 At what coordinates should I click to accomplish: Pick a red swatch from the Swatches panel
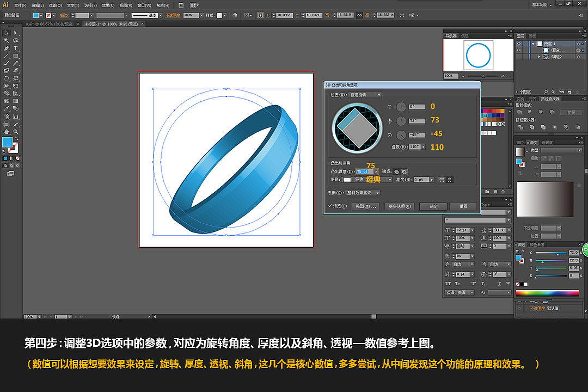click(489, 111)
